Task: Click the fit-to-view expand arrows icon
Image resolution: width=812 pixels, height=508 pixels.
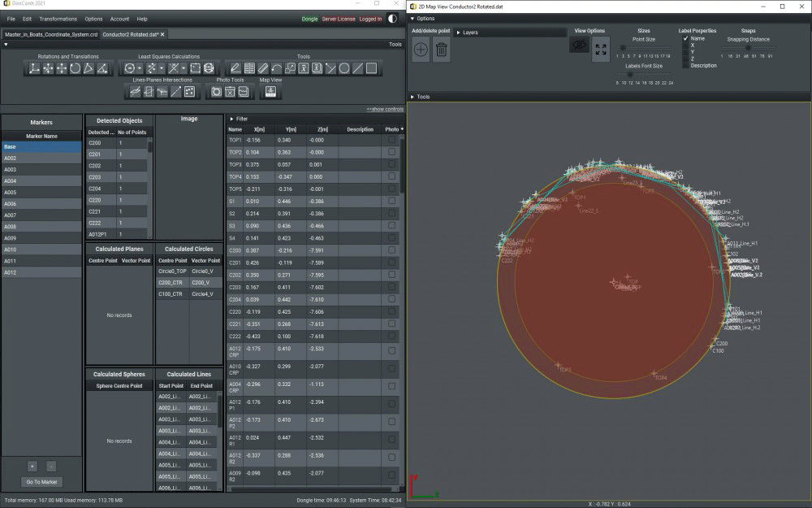Action: point(601,49)
